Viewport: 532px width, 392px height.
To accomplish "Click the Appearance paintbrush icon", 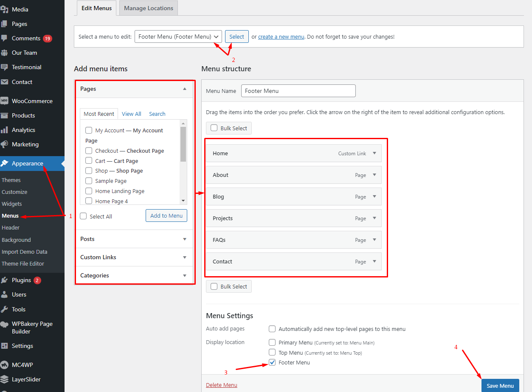I will pyautogui.click(x=4, y=163).
